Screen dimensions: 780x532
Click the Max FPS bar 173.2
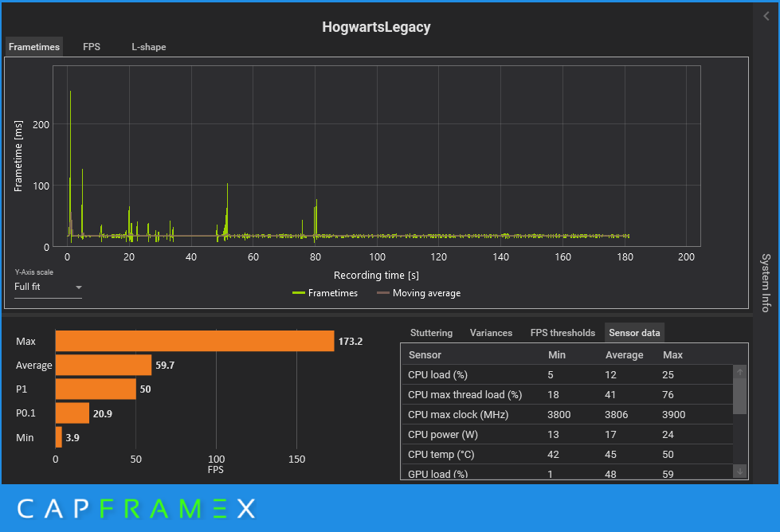194,341
